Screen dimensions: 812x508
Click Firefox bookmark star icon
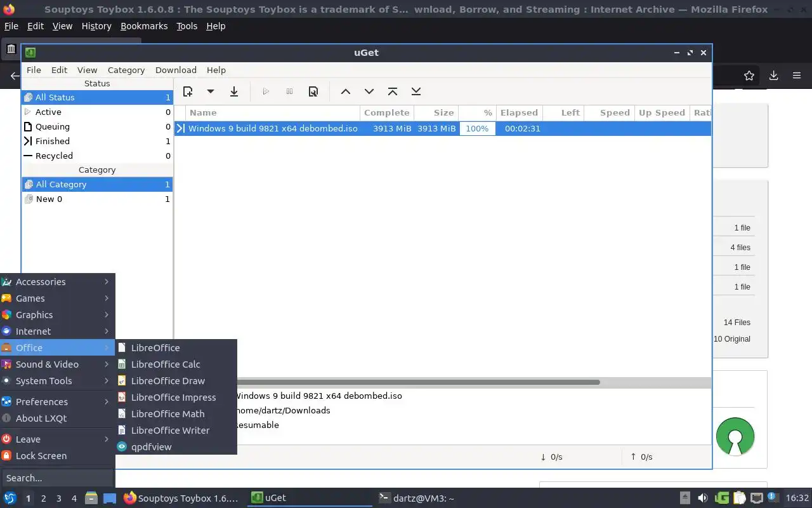[749, 76]
